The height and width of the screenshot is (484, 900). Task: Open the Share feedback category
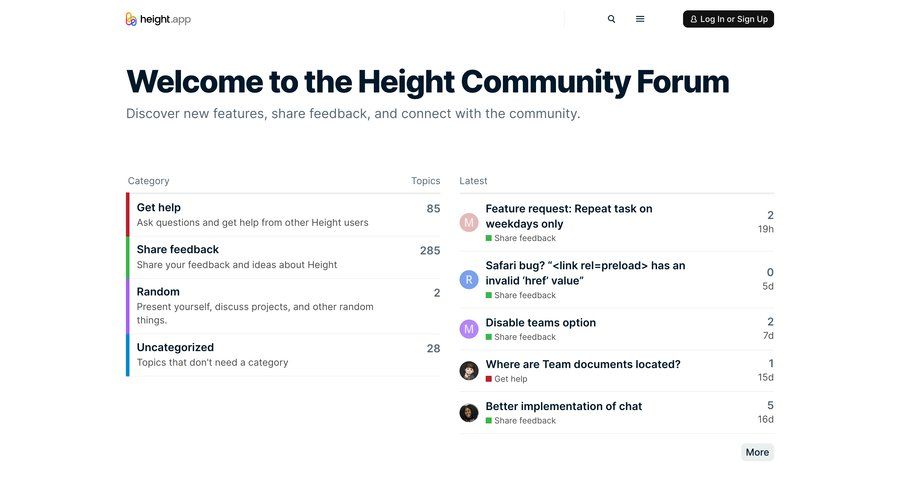click(x=177, y=249)
